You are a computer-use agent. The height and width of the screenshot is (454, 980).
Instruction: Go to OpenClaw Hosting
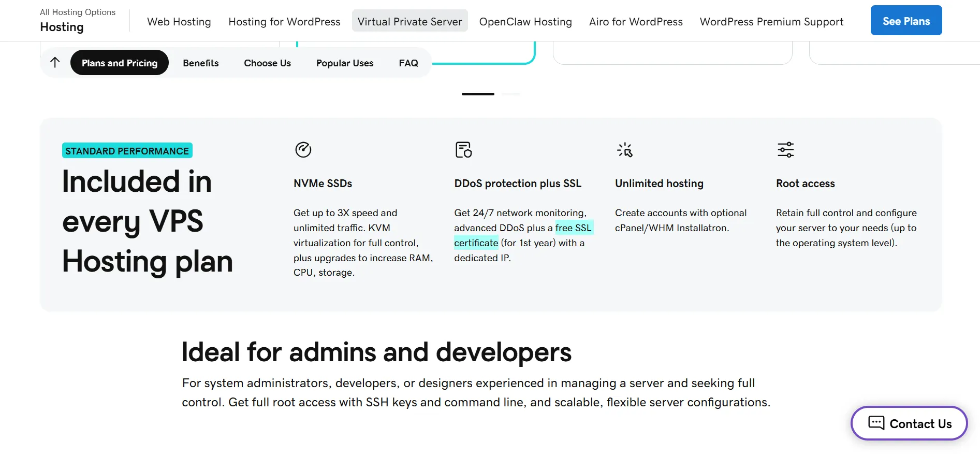tap(525, 22)
